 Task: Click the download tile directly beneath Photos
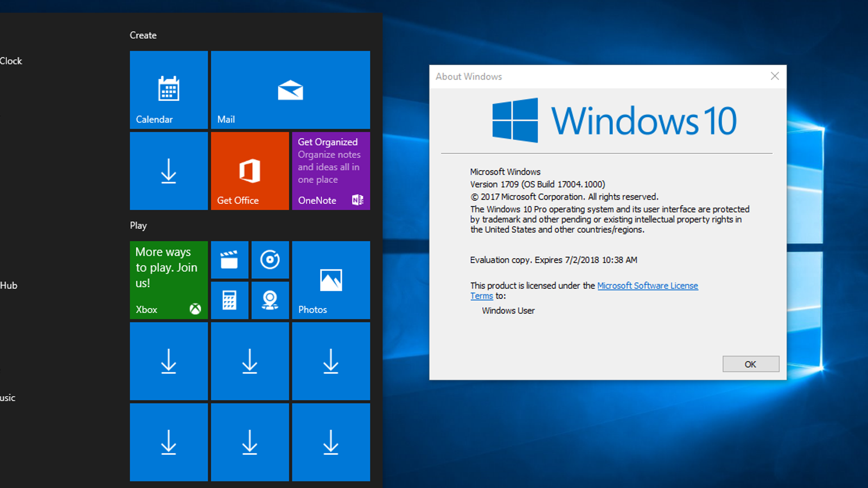click(331, 361)
